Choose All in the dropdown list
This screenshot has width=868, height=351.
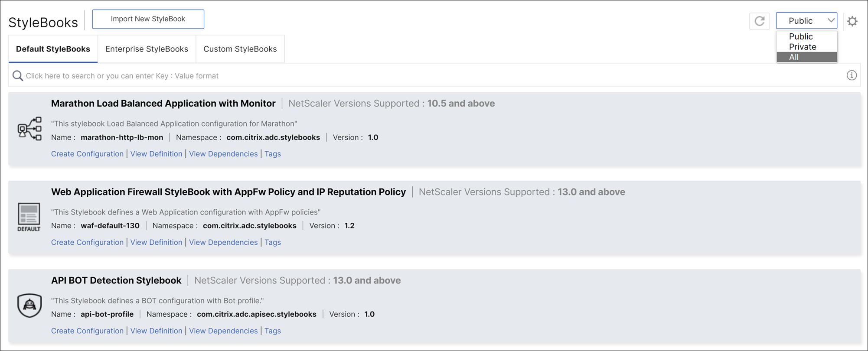coord(794,57)
